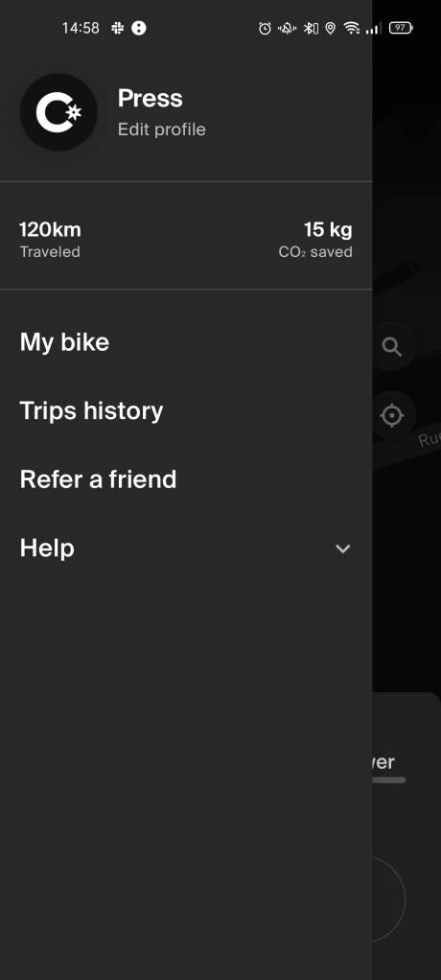Tap the Bluetooth status icon
This screenshot has width=441, height=980.
(x=311, y=28)
